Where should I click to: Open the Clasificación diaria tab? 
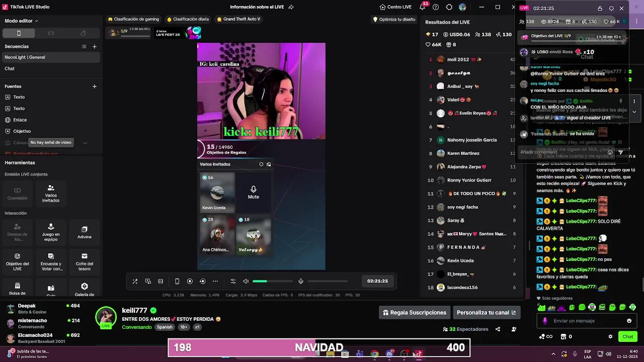click(x=188, y=19)
